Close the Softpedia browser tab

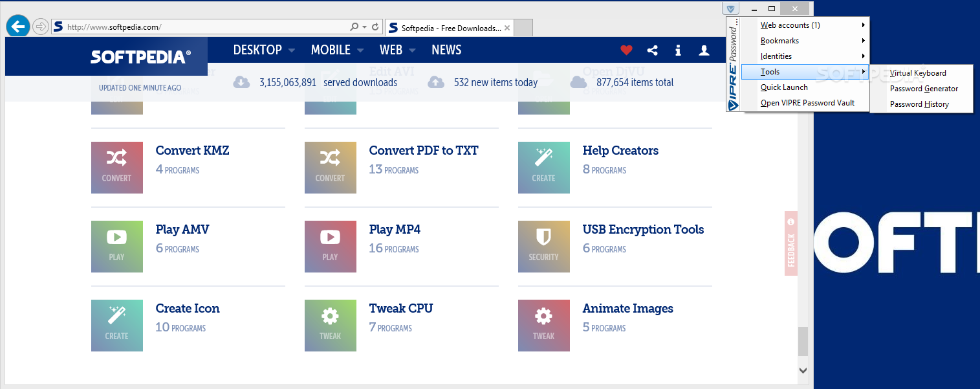(507, 28)
